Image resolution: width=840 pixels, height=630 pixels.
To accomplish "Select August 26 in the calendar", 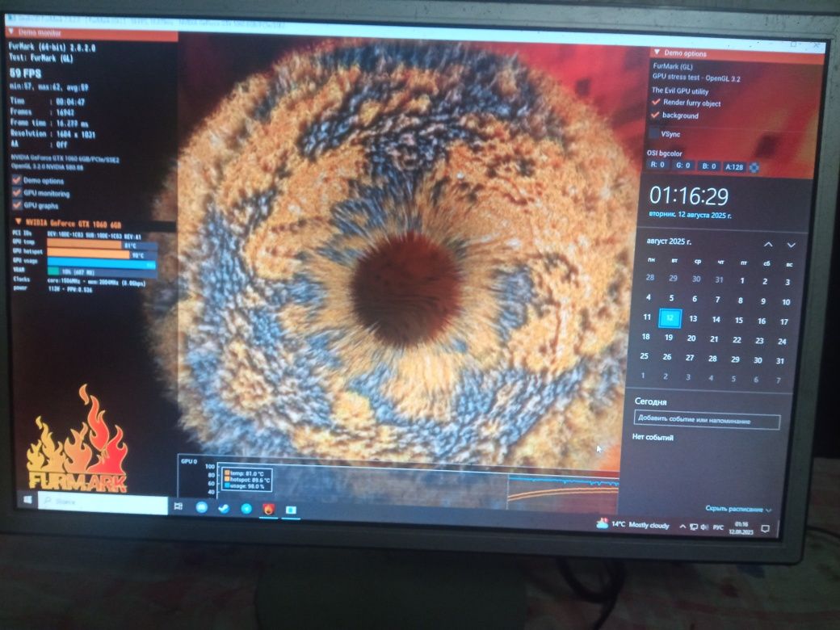I will [x=667, y=356].
